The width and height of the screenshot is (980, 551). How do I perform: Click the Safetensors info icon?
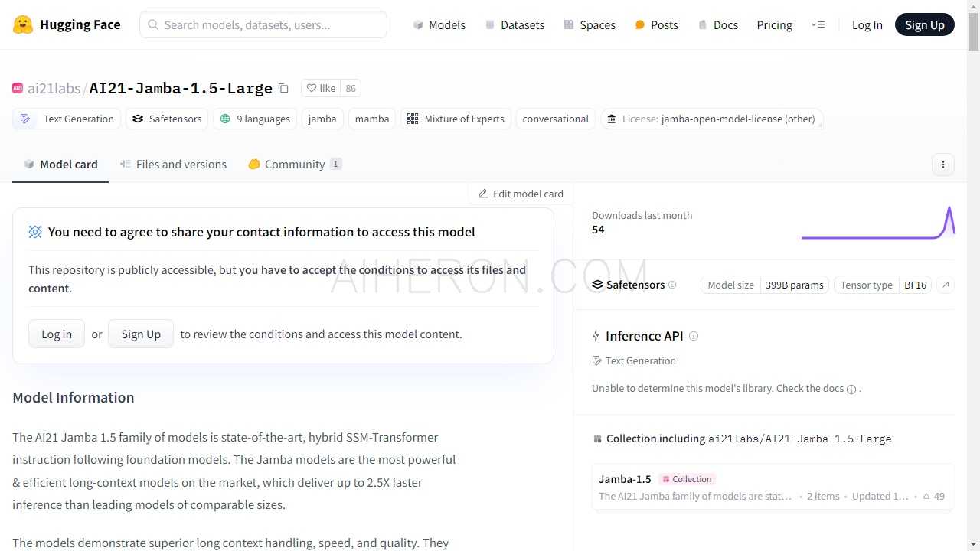(x=672, y=285)
